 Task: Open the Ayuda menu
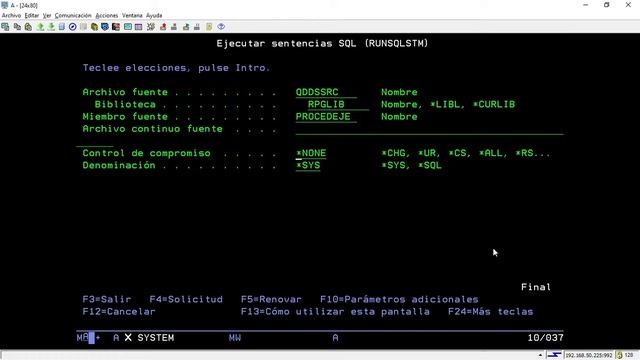(154, 16)
